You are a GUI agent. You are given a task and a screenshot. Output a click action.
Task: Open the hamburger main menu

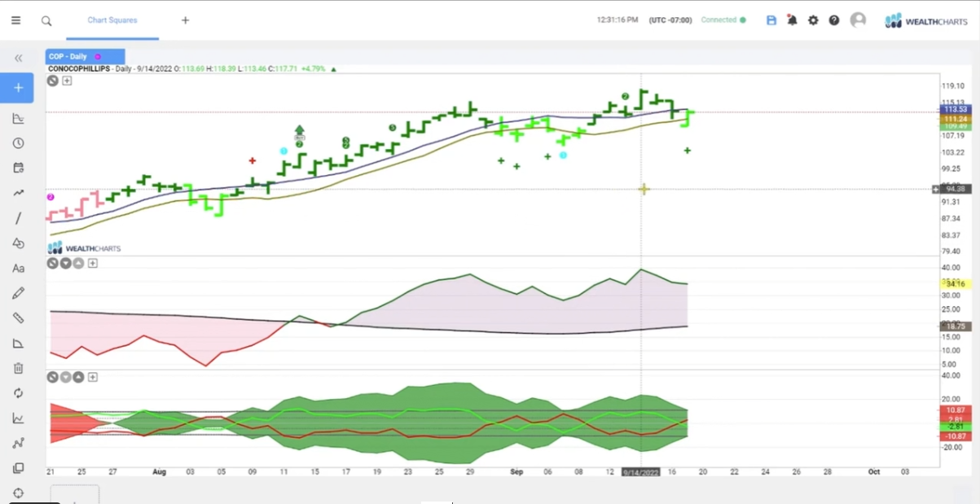point(16,20)
